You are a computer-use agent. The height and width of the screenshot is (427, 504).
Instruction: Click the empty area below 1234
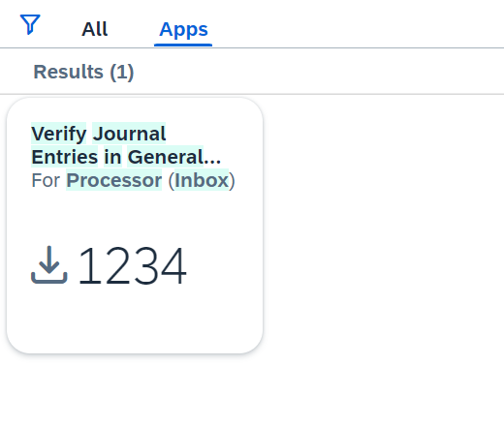135,320
